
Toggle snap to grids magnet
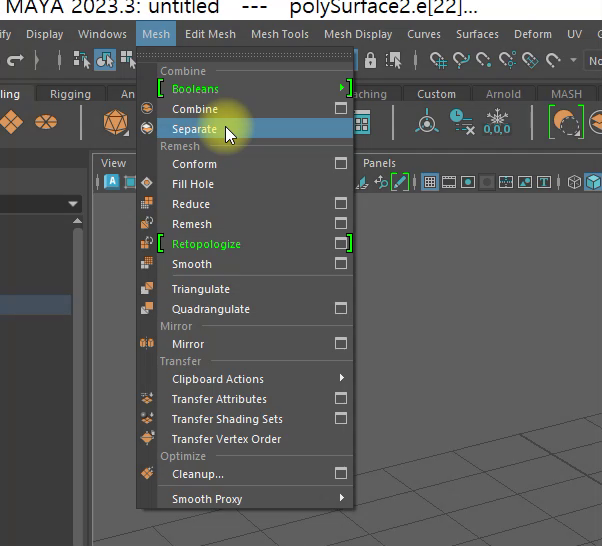[438, 60]
